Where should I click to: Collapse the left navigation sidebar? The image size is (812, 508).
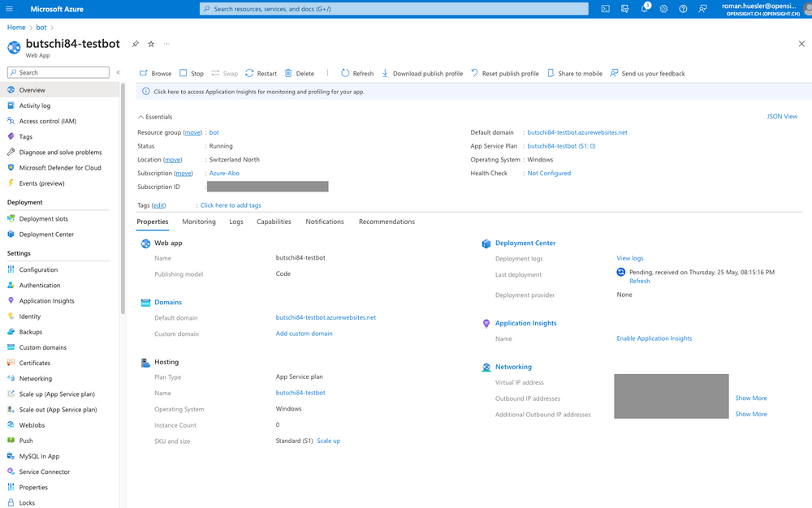[x=118, y=71]
